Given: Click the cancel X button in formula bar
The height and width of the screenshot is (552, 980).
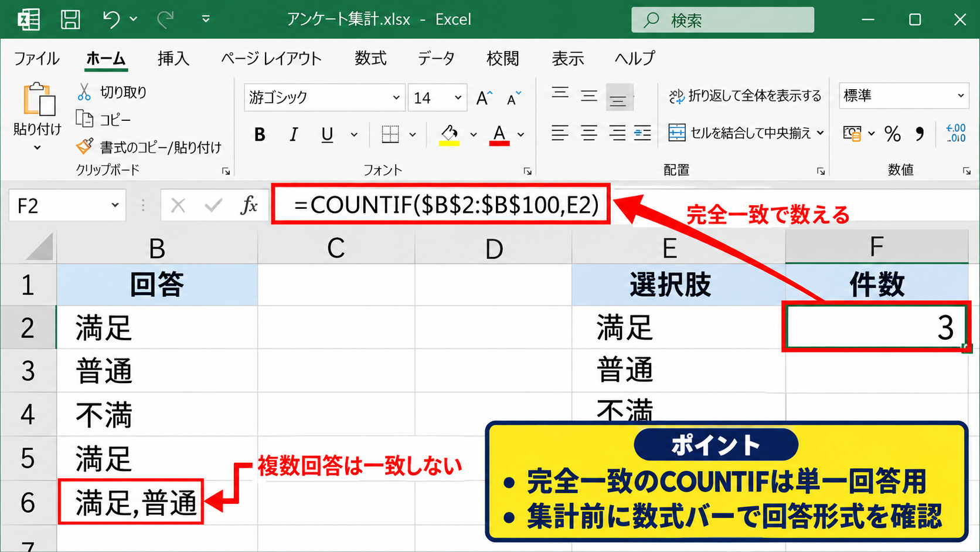Looking at the screenshot, I should point(178,205).
